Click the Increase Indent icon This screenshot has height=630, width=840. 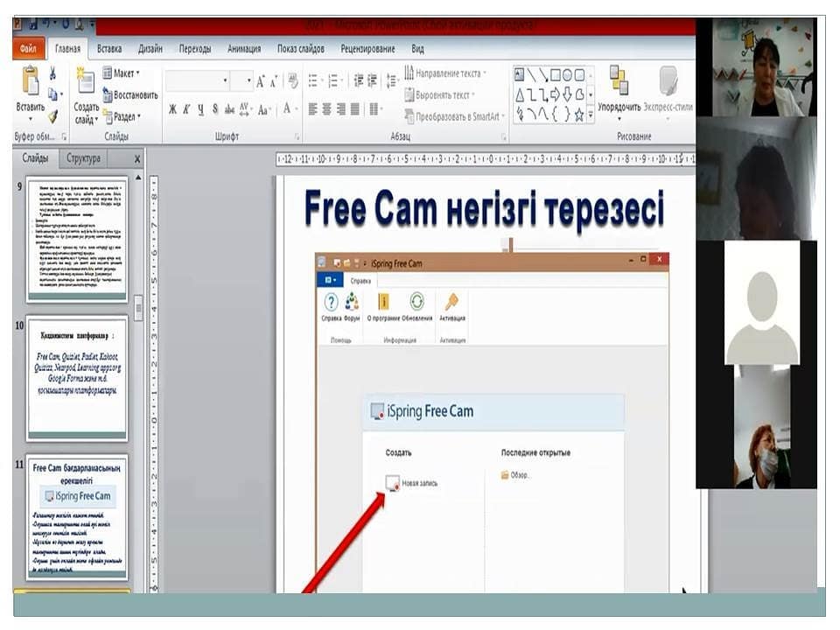pyautogui.click(x=373, y=81)
